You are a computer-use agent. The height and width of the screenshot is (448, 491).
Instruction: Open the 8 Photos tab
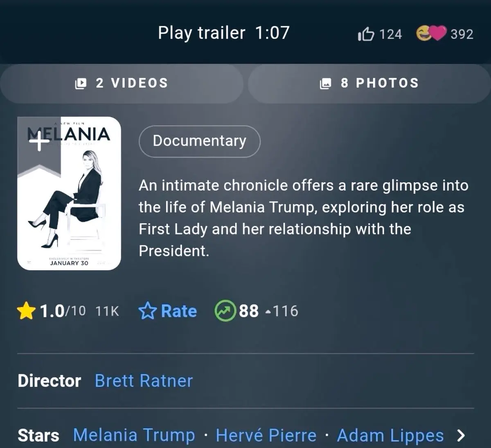(x=369, y=84)
